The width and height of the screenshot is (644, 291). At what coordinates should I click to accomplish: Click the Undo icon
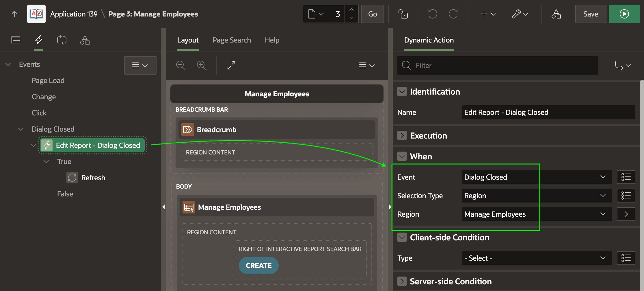coord(432,14)
